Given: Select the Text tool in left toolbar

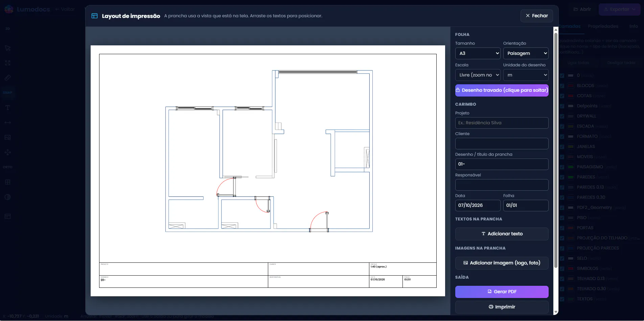Looking at the screenshot, I should point(8,108).
